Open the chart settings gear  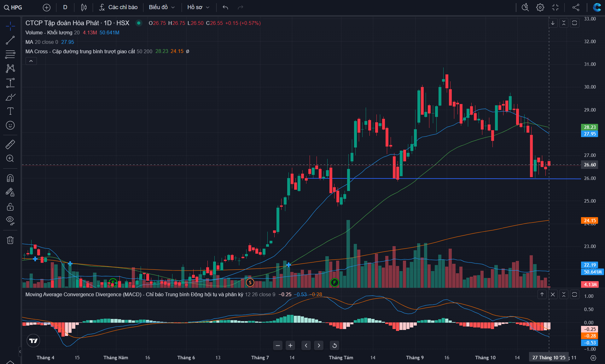(x=540, y=7)
